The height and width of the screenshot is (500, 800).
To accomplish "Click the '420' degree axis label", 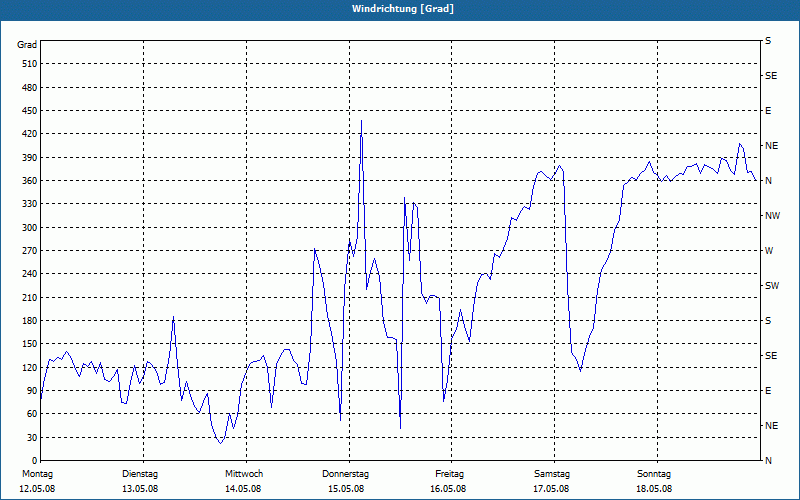I will coord(30,134).
